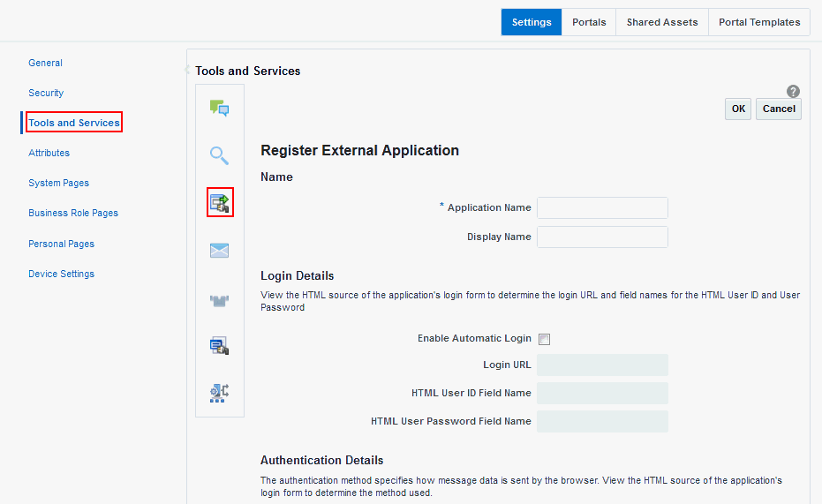Image resolution: width=822 pixels, height=504 pixels.
Task: Open the Portlet Producers icon below the gray icon
Action: tap(219, 346)
